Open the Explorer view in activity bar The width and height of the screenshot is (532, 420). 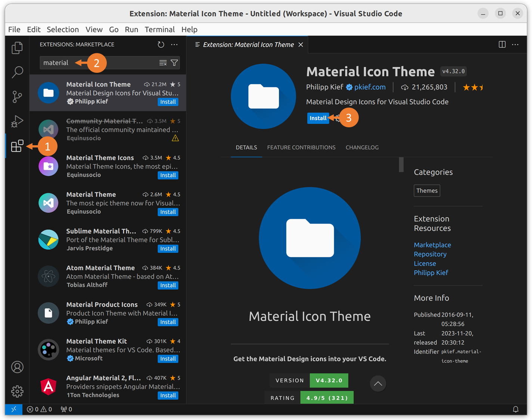(17, 48)
